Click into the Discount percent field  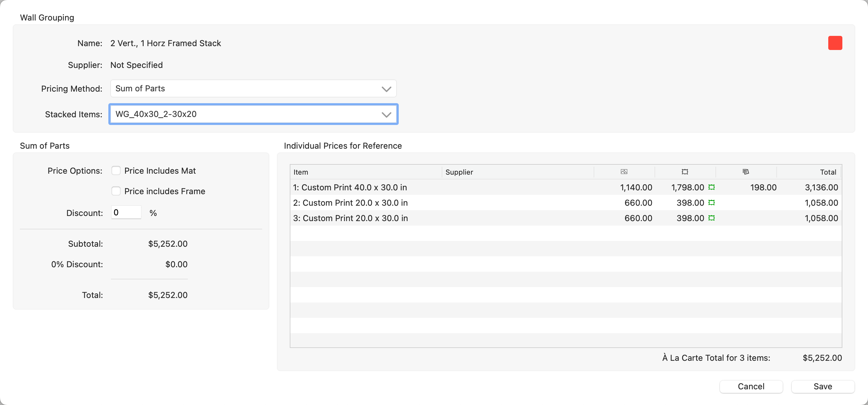pyautogui.click(x=126, y=213)
